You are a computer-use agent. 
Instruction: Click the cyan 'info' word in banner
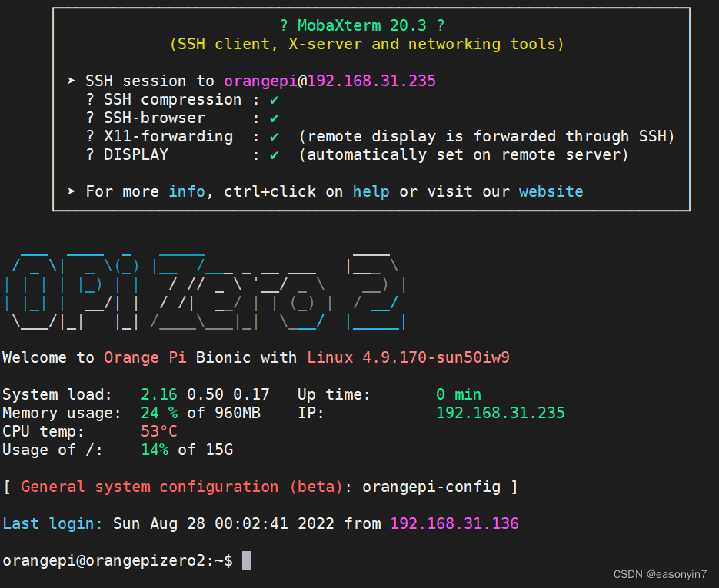(187, 191)
